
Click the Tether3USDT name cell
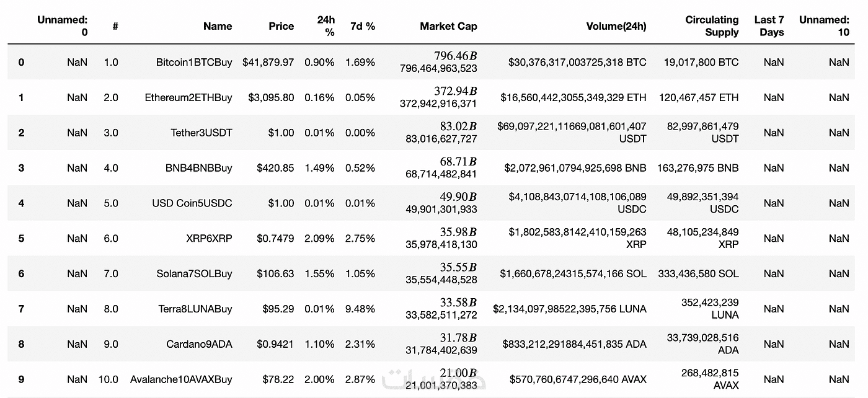(x=201, y=133)
